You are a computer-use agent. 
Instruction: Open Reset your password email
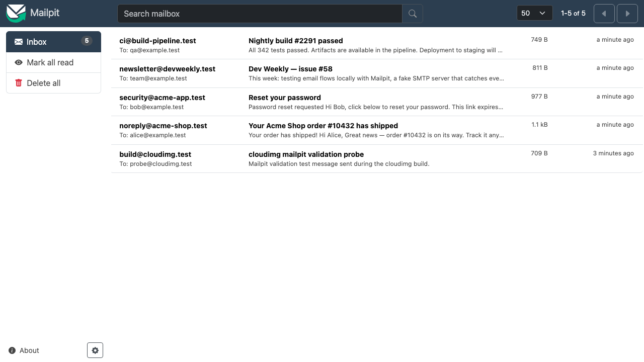377,102
